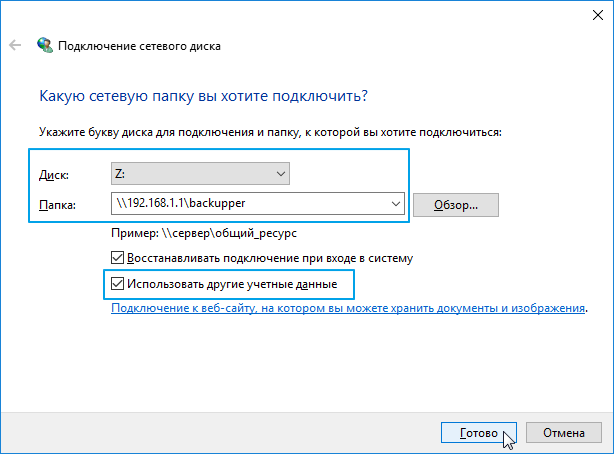The width and height of the screenshot is (614, 454).
Task: Click the instruction text Укажите букву диска
Action: click(x=270, y=132)
